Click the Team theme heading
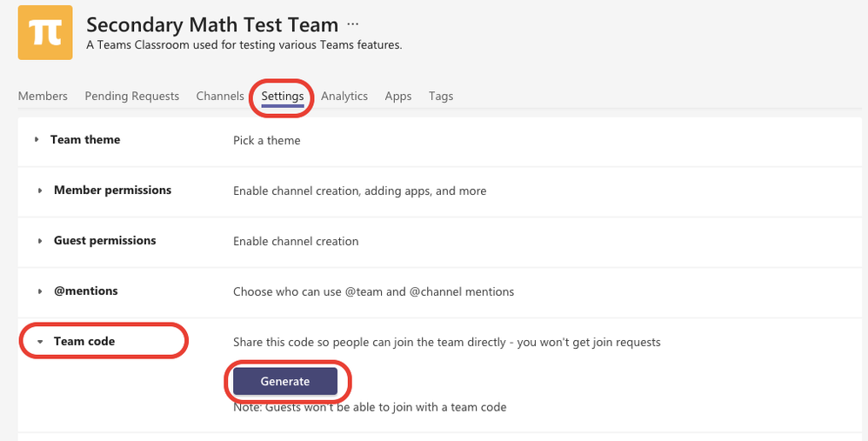Viewport: 868px width, 441px height. tap(85, 140)
